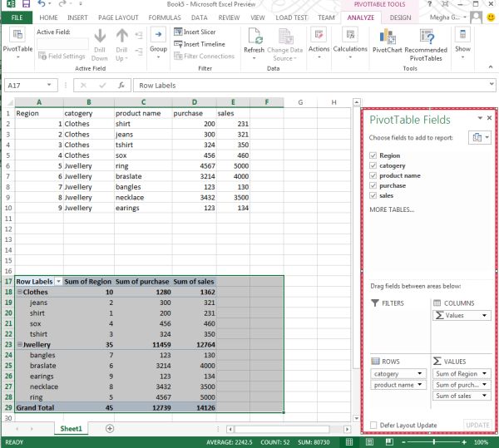Image resolution: width=499 pixels, height=448 pixels.
Task: Click the zoom out minus button
Action: tap(403, 442)
